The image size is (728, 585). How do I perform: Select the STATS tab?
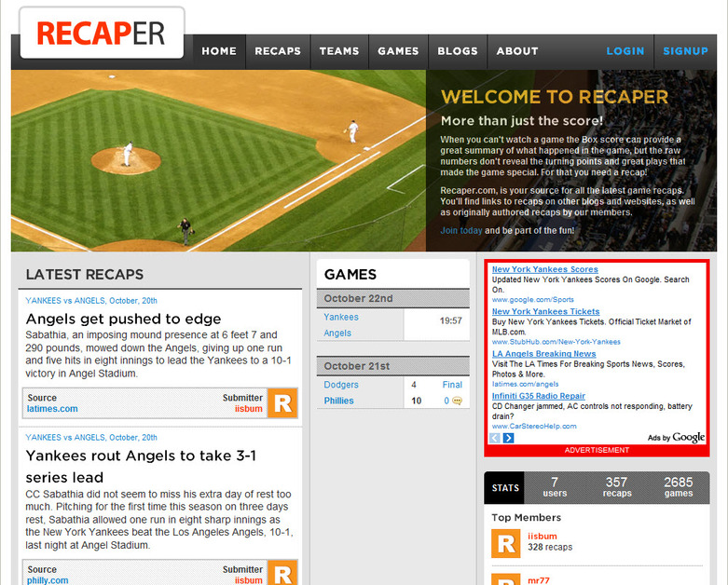(x=505, y=487)
